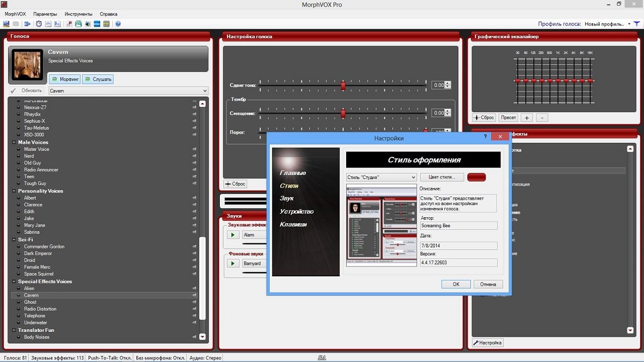
Task: Click the red style color swatch
Action: tap(476, 177)
